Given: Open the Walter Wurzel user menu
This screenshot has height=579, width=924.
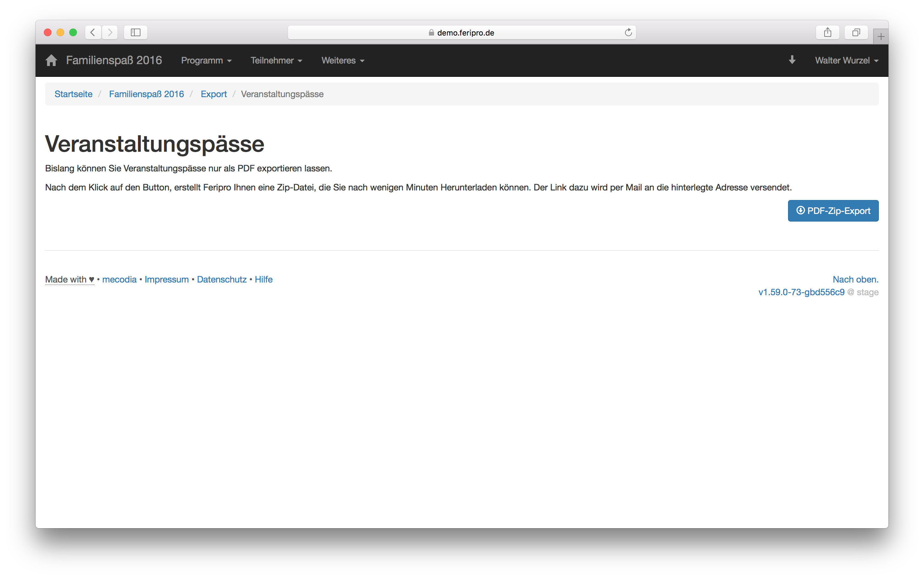Looking at the screenshot, I should tap(846, 61).
